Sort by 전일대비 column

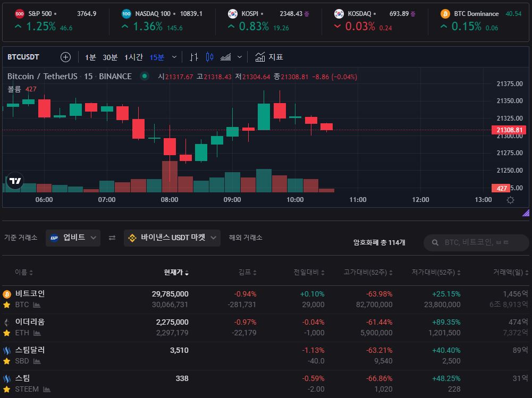coord(309,272)
